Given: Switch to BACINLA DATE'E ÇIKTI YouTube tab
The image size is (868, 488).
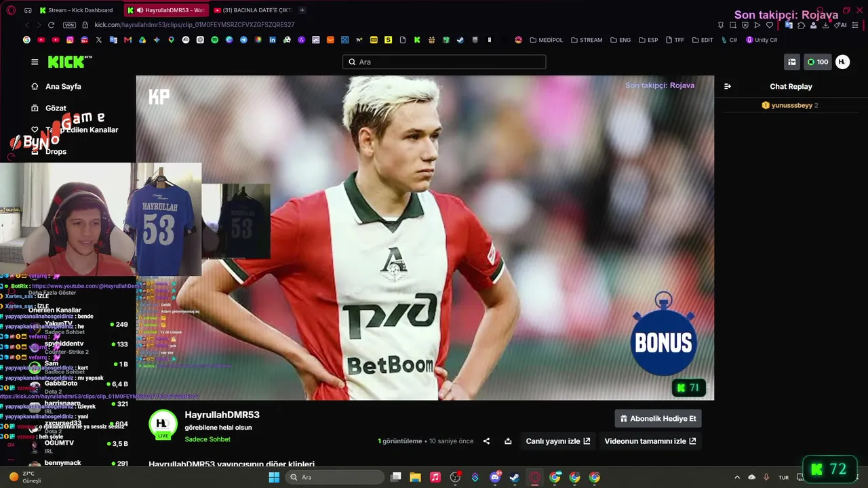Looking at the screenshot, I should [252, 10].
